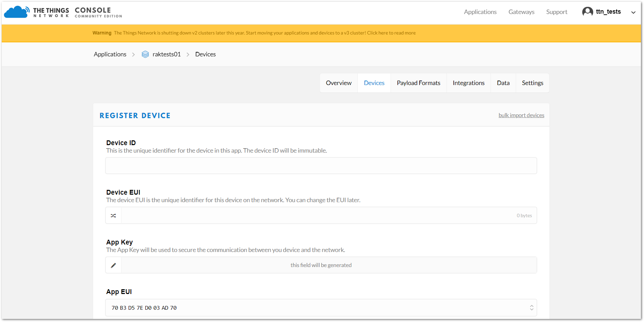644x322 pixels.
Task: Click the App Key description text
Action: coord(225,250)
